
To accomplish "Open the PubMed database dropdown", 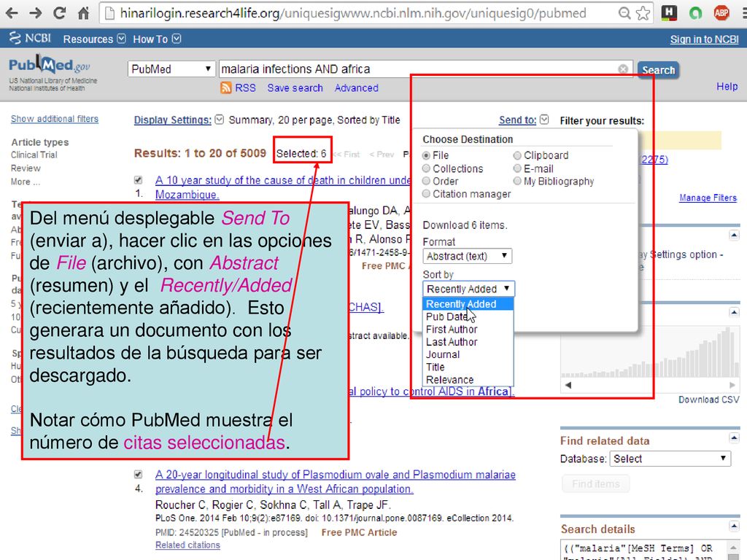I will coord(171,69).
